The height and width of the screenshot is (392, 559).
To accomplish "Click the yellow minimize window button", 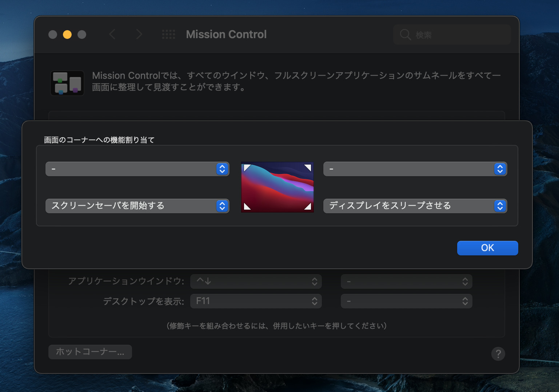I will [67, 35].
